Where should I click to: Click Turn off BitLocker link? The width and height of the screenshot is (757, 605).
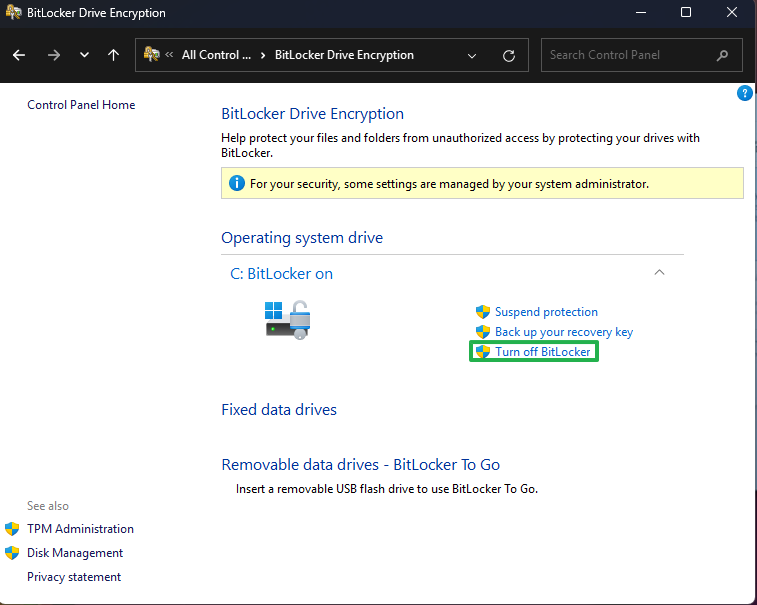click(543, 352)
